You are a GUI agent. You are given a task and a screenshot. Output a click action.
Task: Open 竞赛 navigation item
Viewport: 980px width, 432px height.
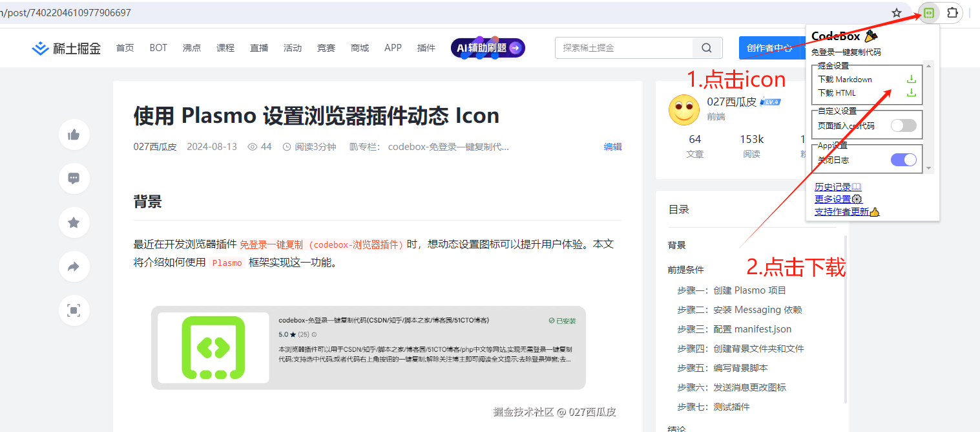pos(326,48)
